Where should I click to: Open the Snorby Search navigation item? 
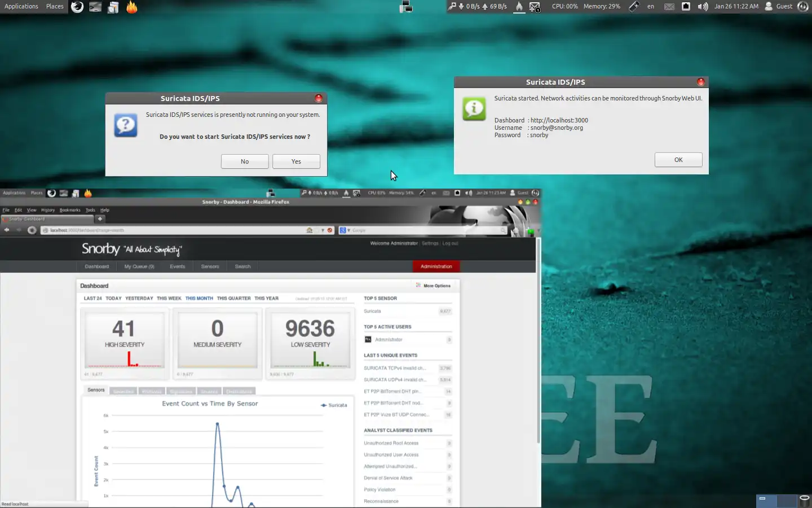[243, 266]
